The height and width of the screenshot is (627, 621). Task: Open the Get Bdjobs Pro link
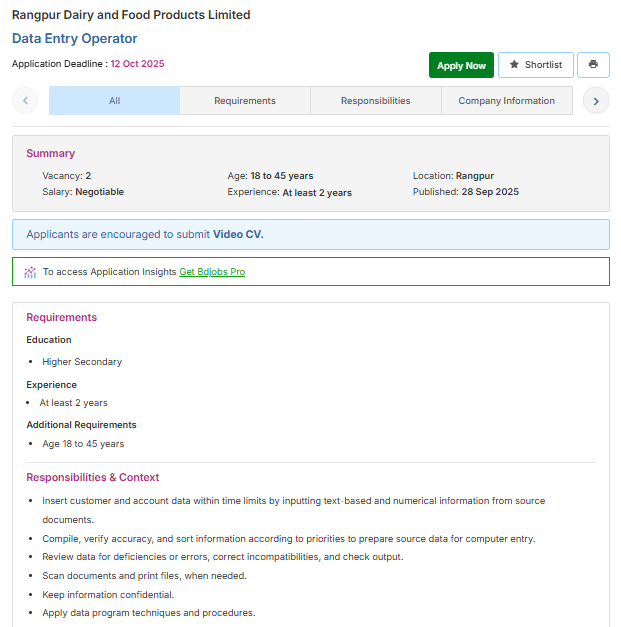tap(212, 272)
